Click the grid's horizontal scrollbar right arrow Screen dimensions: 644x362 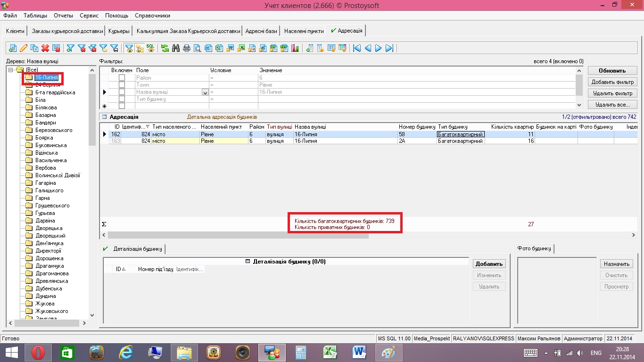tap(633, 235)
